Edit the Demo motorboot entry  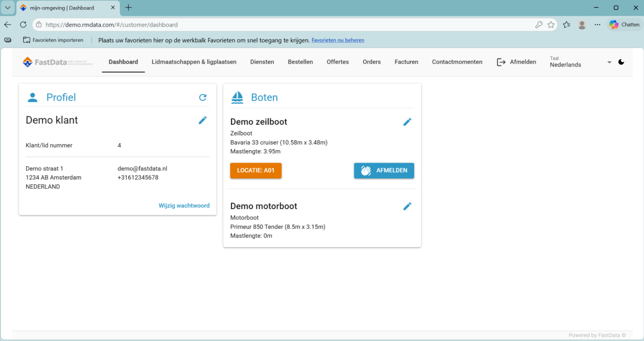[x=407, y=206]
